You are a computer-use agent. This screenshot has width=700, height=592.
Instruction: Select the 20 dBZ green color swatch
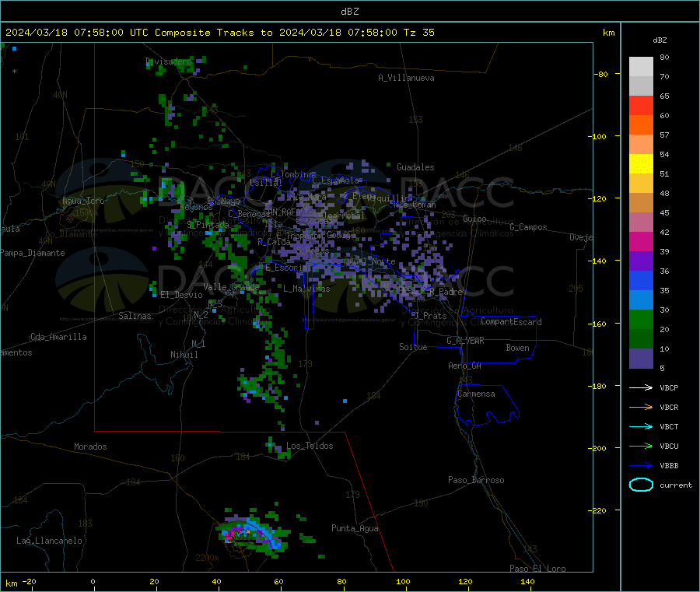click(641, 319)
